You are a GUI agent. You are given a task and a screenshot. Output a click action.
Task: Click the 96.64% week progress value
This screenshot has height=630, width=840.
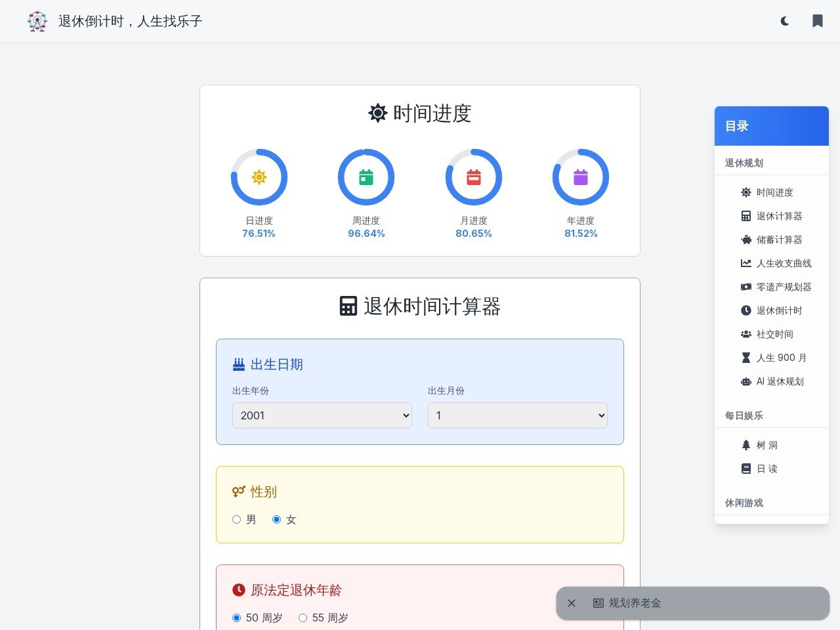(366, 234)
